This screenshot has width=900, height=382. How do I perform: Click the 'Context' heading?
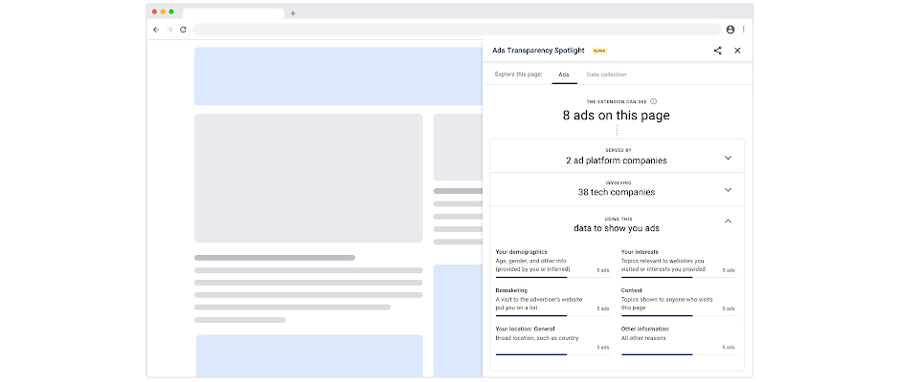631,290
